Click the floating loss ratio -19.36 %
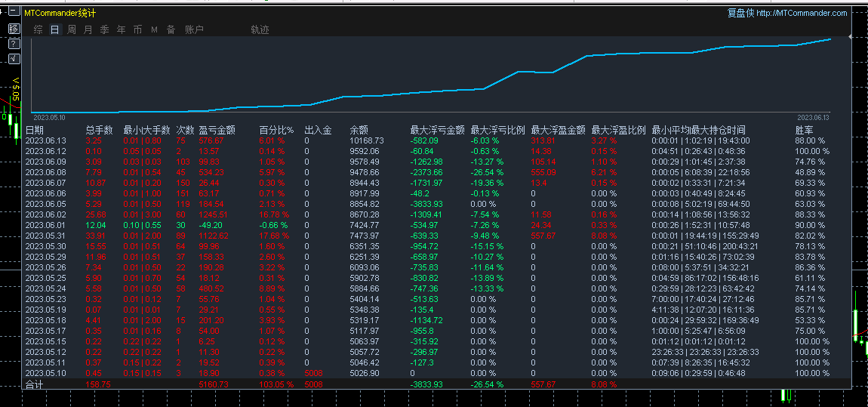The height and width of the screenshot is (407, 868). click(487, 183)
